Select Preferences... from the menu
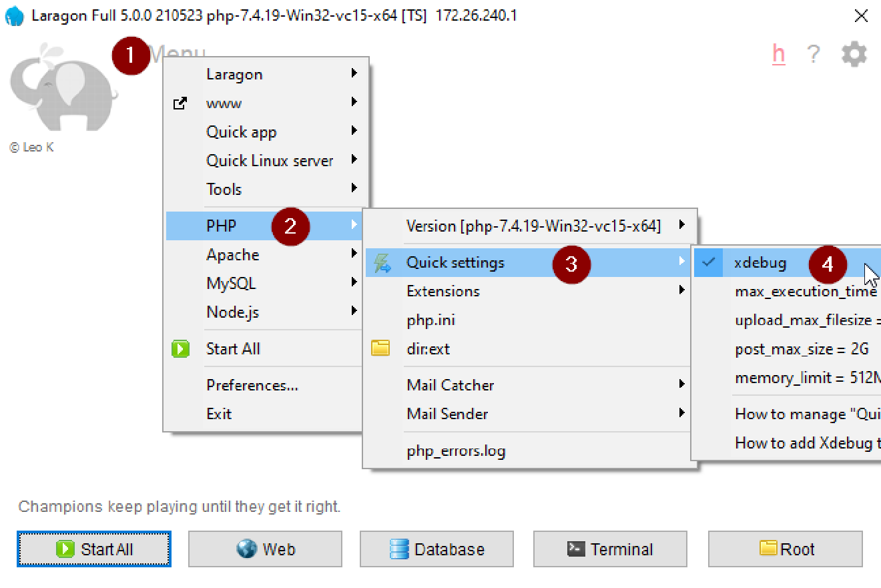881x588 pixels. [251, 385]
